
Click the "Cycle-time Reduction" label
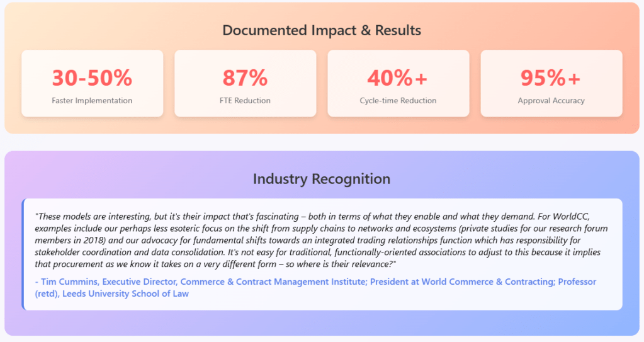[398, 101]
